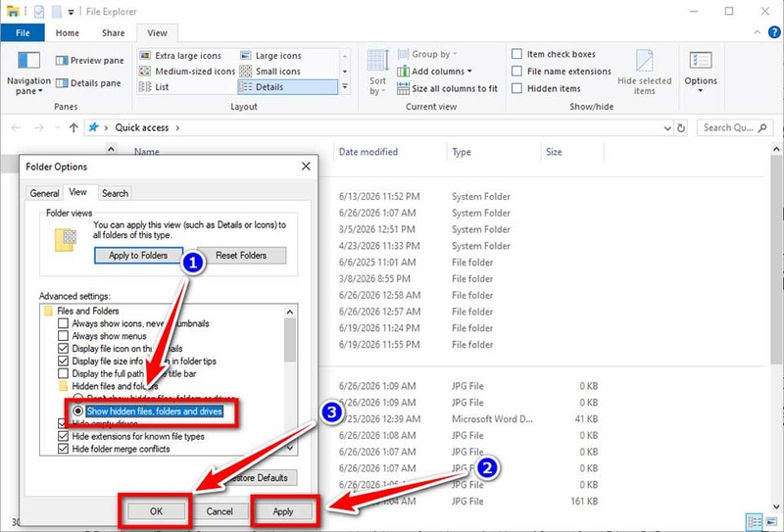Switch to large thumbnails view in status bar
Viewport: 784px width, 532px height.
click(x=771, y=522)
